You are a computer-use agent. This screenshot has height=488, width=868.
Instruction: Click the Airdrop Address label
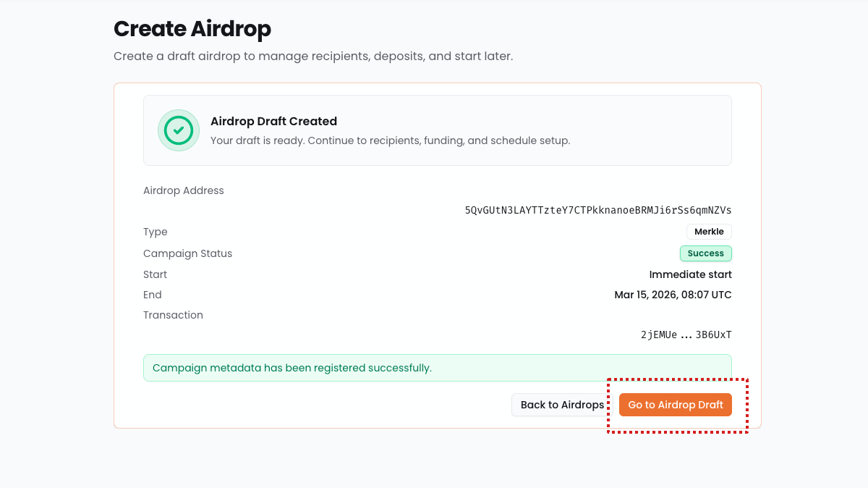(184, 190)
